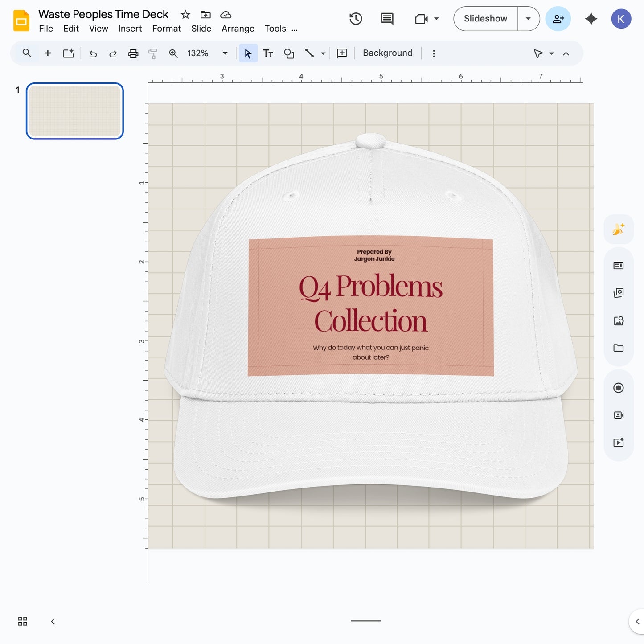Click the zoom tool magnifier
This screenshot has height=644, width=644.
pos(173,53)
